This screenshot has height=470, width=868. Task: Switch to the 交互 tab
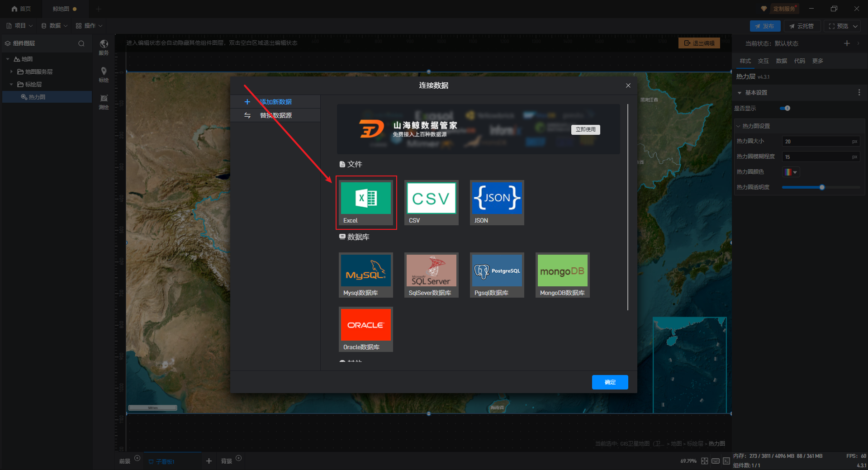(763, 61)
